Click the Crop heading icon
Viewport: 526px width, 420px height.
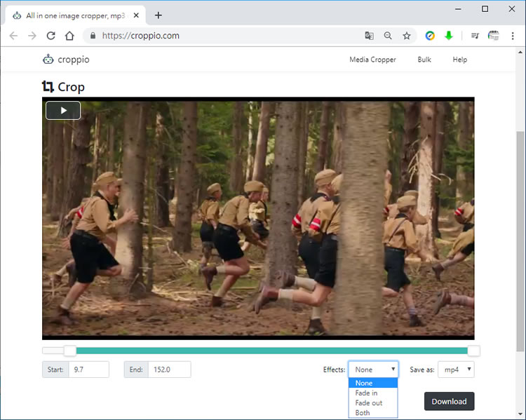click(48, 86)
